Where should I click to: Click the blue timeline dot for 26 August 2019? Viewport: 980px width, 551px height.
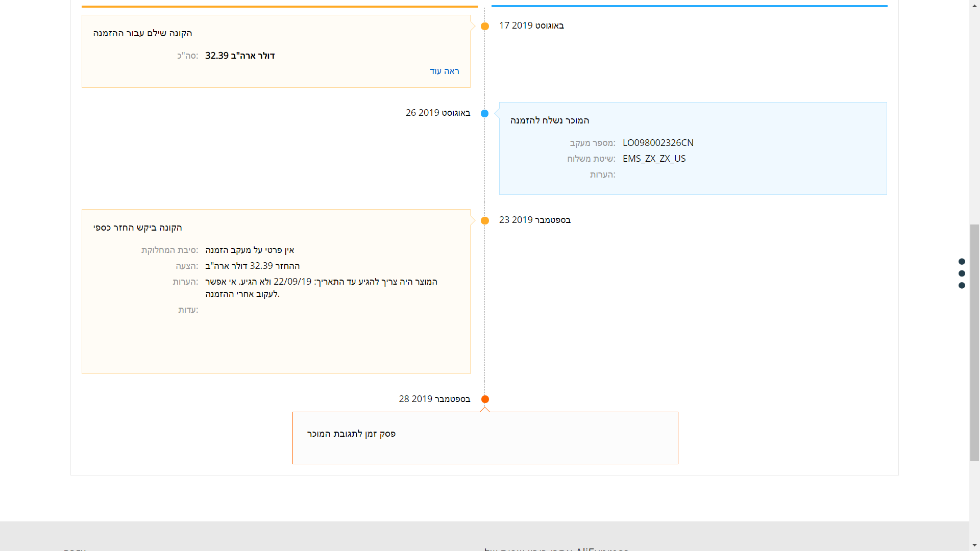485,113
